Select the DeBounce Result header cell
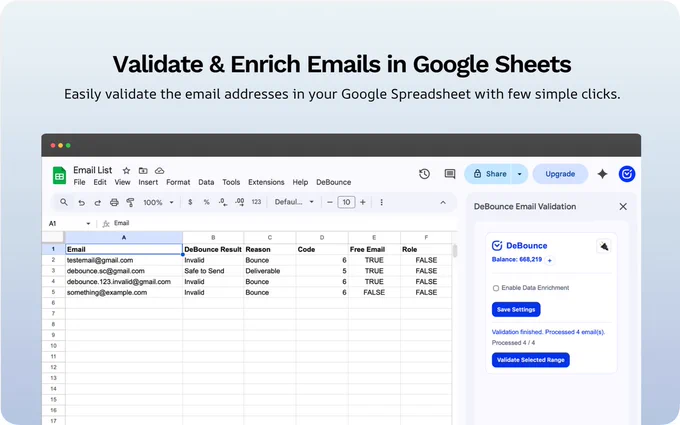Image resolution: width=680 pixels, height=425 pixels. pos(213,249)
